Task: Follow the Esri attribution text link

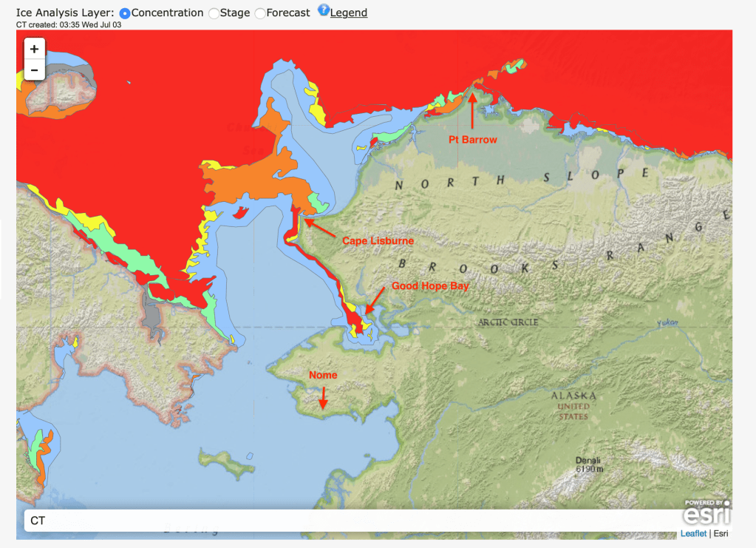Action: tap(720, 533)
